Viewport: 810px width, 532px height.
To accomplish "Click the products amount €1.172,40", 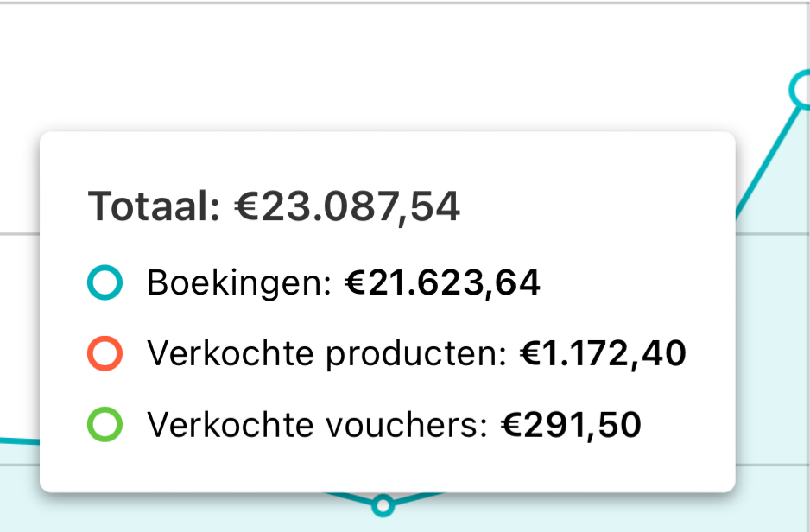I will (x=603, y=354).
